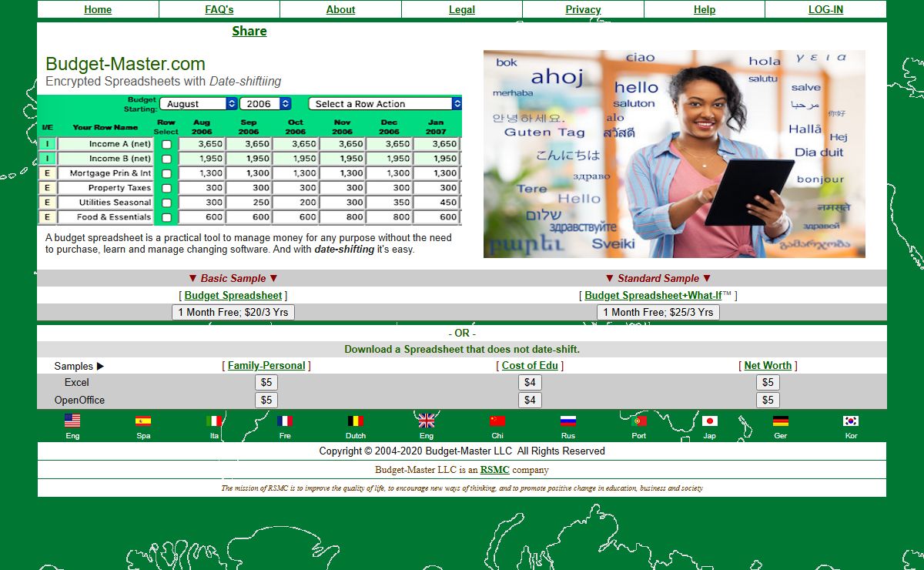Click the Share link
Image resolution: width=924 pixels, height=570 pixels.
[249, 31]
